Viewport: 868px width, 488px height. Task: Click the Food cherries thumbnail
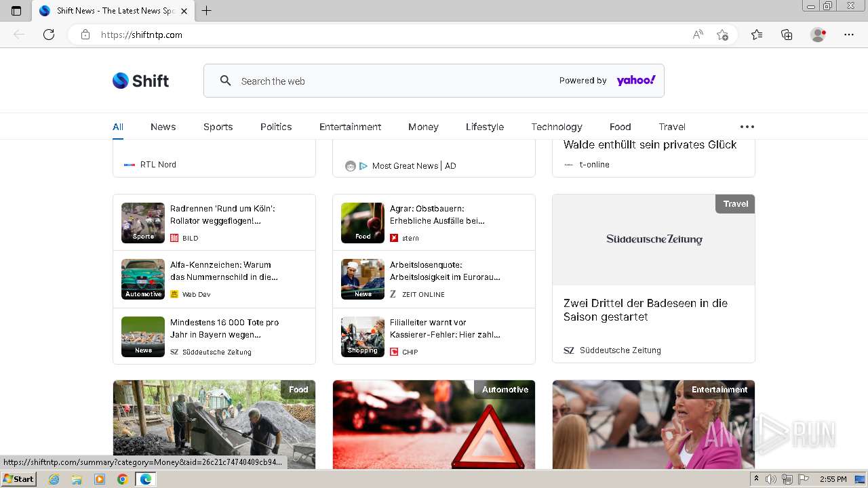pos(363,223)
